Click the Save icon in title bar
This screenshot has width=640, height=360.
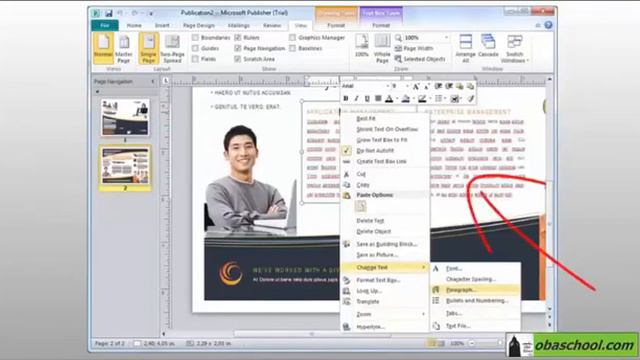pyautogui.click(x=109, y=13)
